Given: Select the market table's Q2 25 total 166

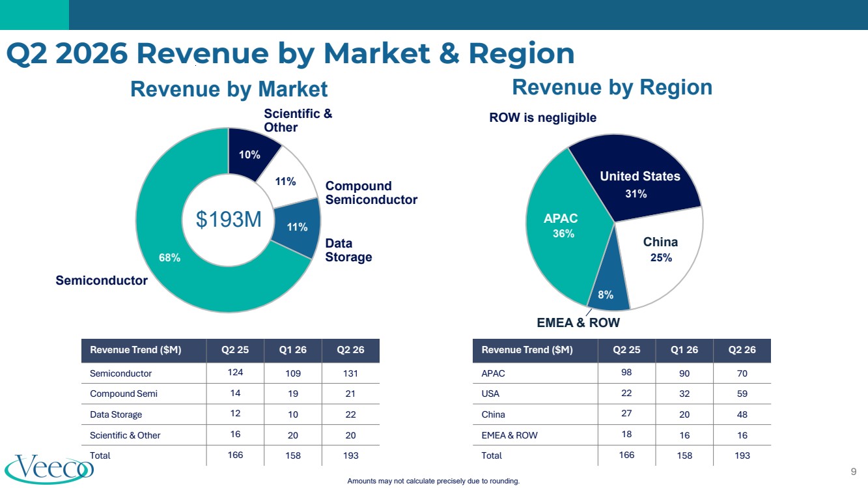Looking at the screenshot, I should [235, 454].
